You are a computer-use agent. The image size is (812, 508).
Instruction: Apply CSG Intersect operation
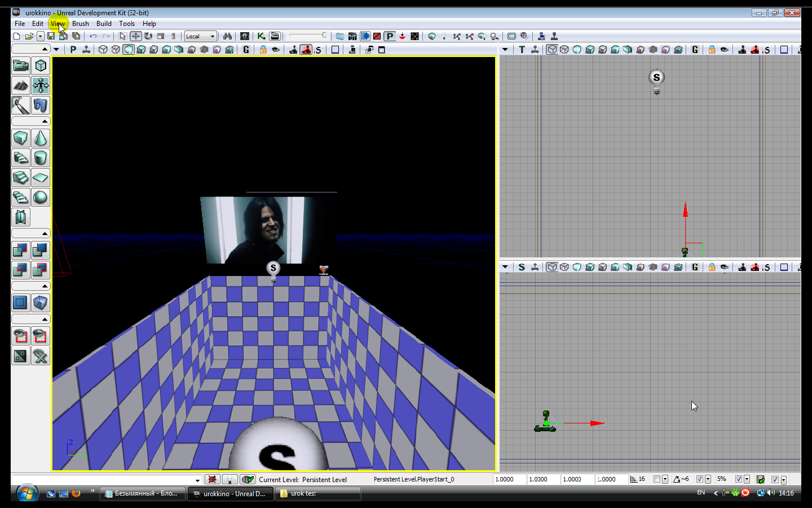pos(21,270)
